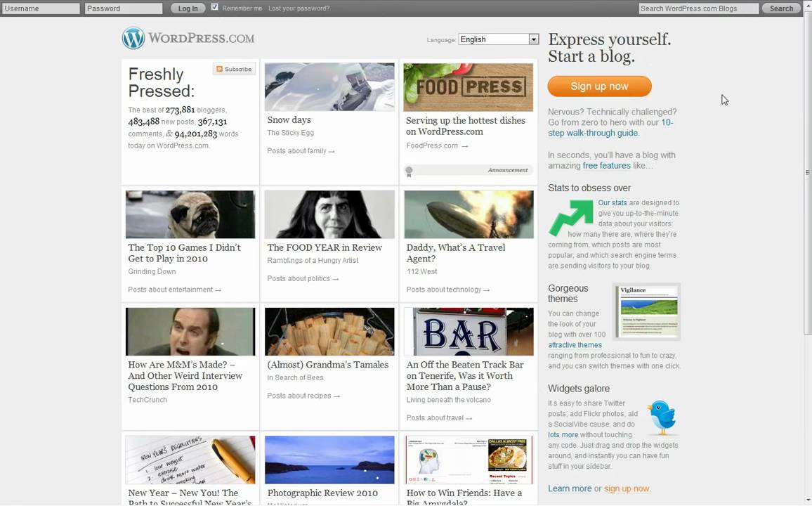The width and height of the screenshot is (812, 506).
Task: Open the attractive themes link
Action: pos(575,345)
